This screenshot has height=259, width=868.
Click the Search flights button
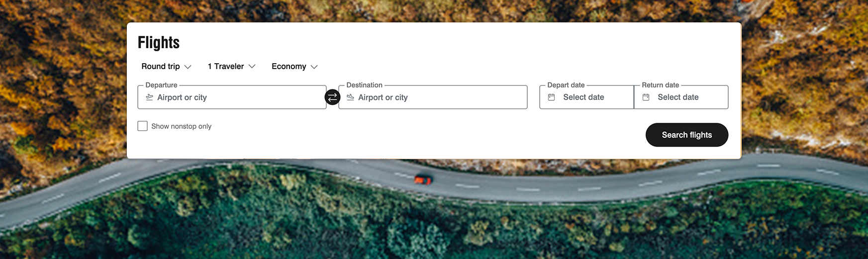click(687, 135)
